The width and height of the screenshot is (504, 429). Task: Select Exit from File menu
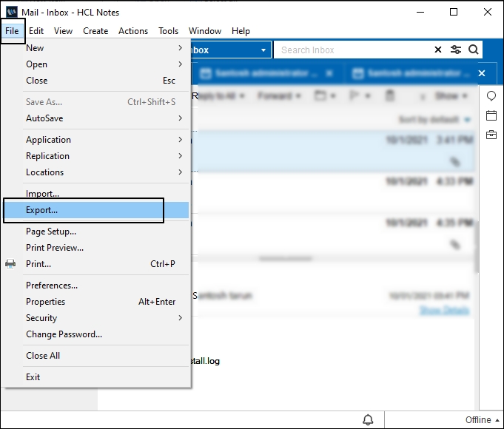[106, 377]
